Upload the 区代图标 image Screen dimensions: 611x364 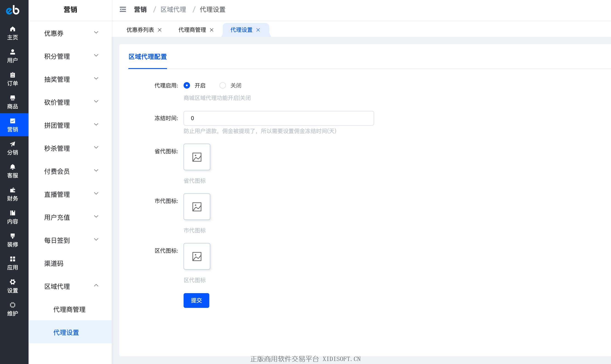(x=197, y=256)
